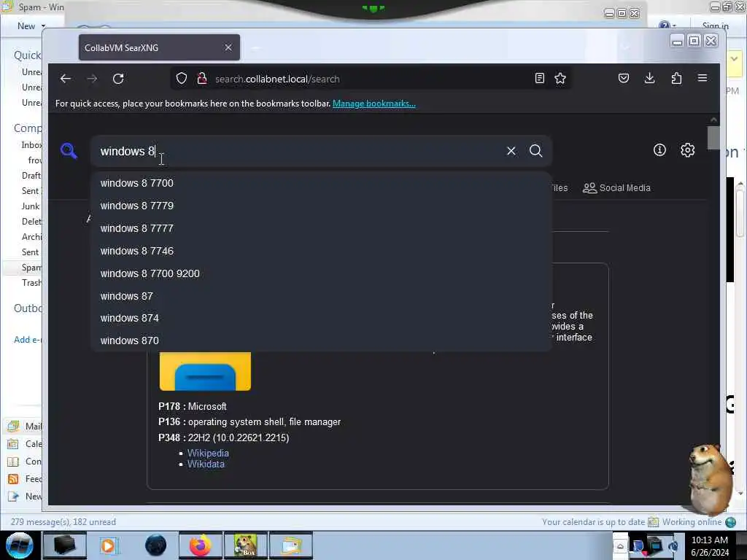Bookmark this page with the star icon
The height and width of the screenshot is (560, 747).
[560, 79]
